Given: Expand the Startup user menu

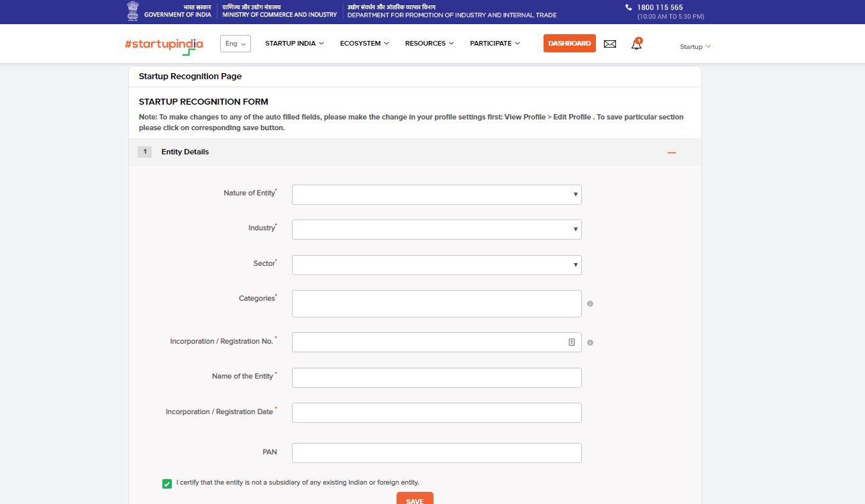Looking at the screenshot, I should 695,47.
